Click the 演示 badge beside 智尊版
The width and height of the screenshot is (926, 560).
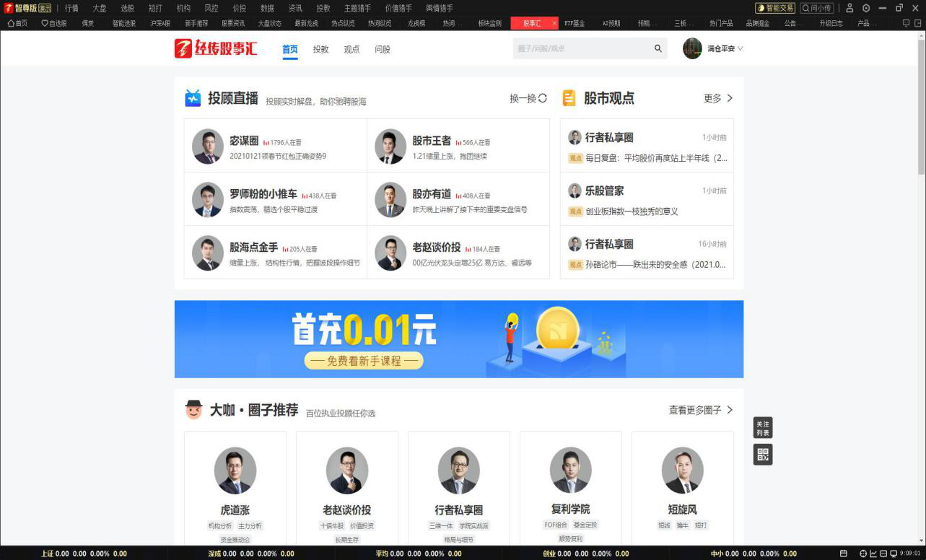[45, 8]
